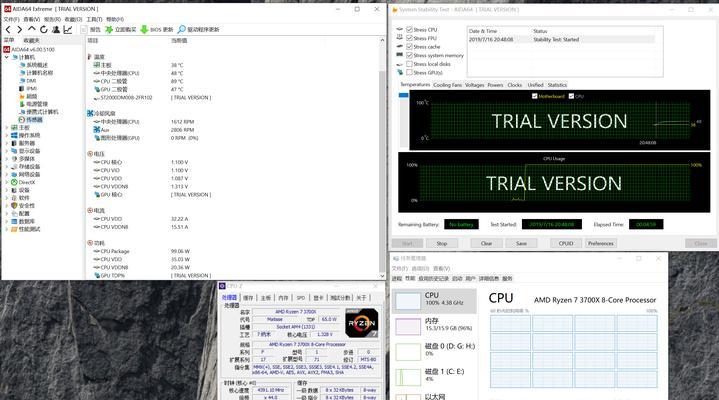Expand the multimedia (多媒体) tree node

tap(6, 159)
